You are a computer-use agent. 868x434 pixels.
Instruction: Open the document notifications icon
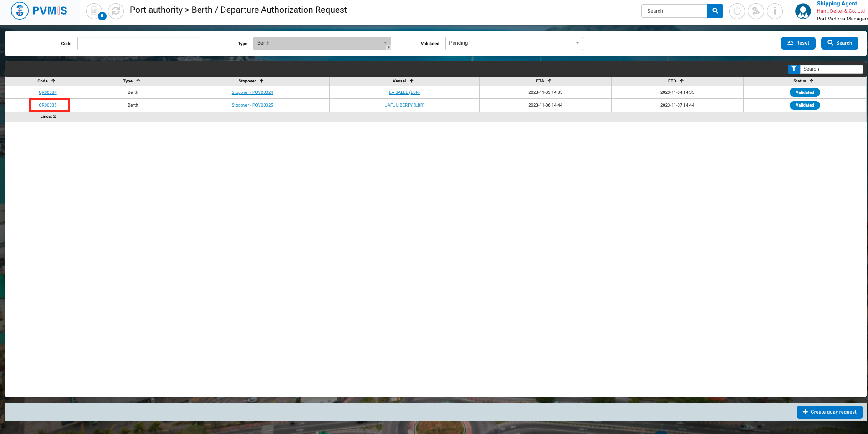coord(94,10)
